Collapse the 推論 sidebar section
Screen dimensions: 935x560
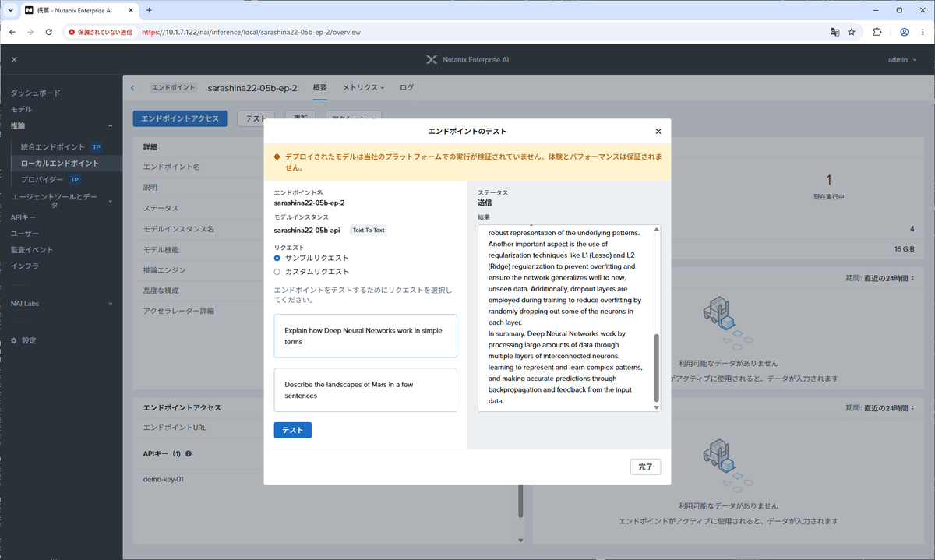click(110, 125)
